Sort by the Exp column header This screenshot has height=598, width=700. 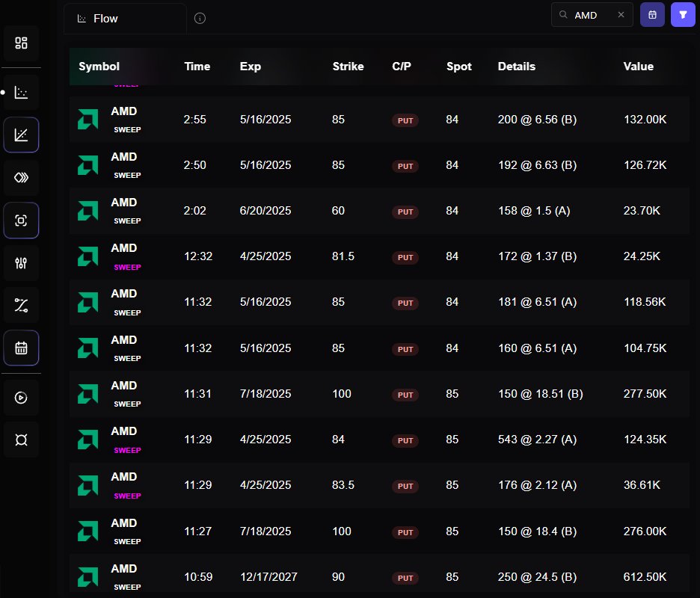(x=251, y=67)
